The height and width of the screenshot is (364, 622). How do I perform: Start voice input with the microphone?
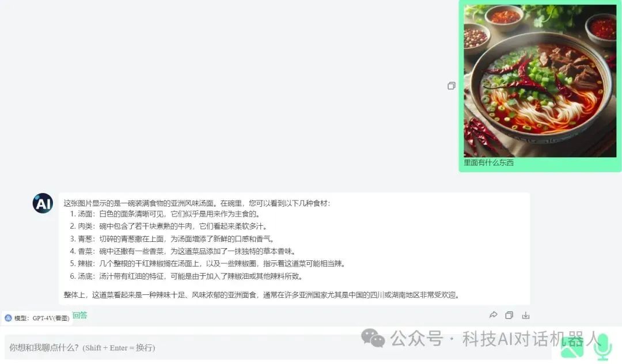click(x=602, y=346)
